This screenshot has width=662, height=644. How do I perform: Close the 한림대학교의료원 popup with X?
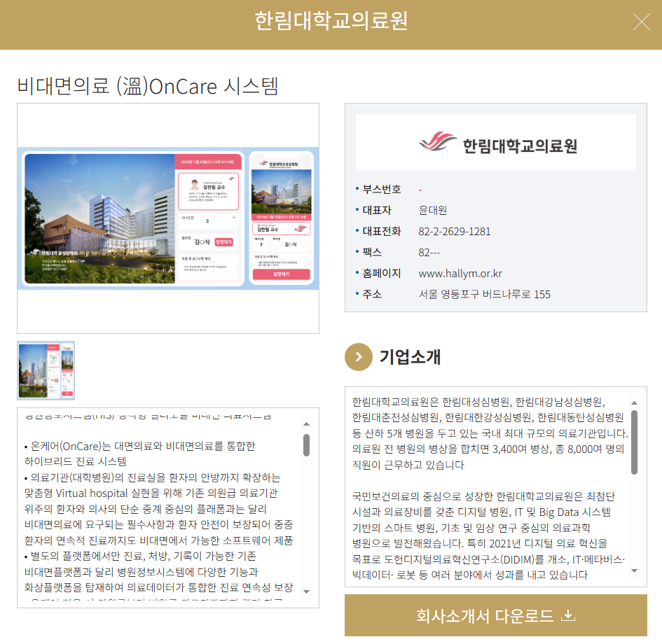pos(641,22)
